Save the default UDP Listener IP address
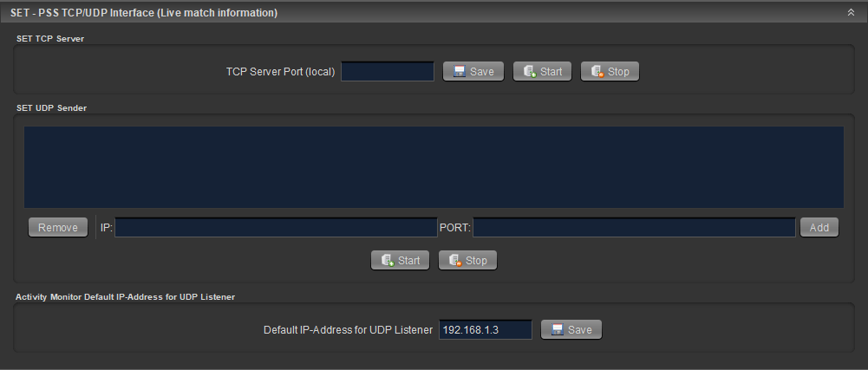Screen dimensions: 868x370 pos(571,330)
